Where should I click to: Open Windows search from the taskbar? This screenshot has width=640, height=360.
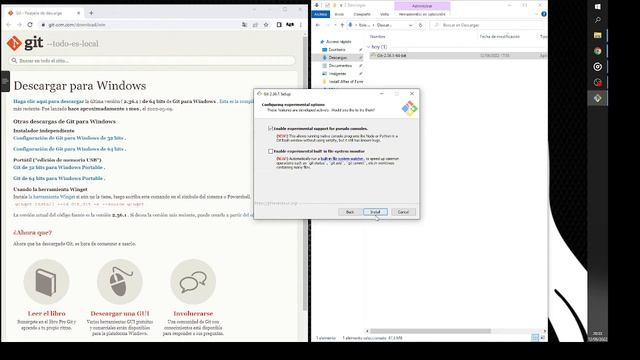598,20
